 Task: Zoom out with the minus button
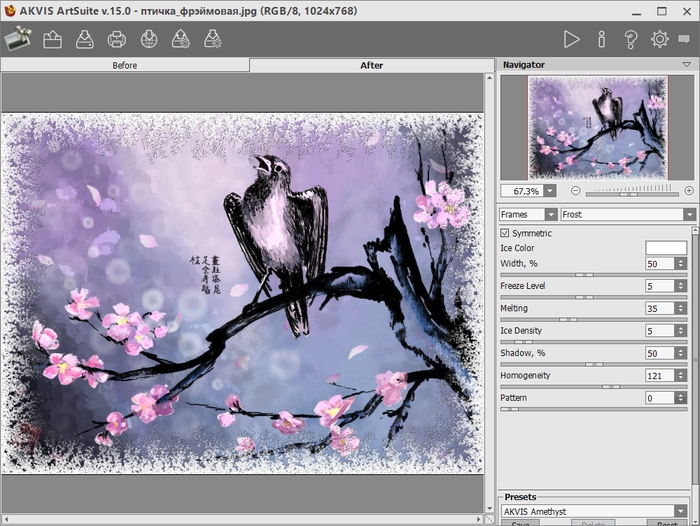click(x=575, y=191)
